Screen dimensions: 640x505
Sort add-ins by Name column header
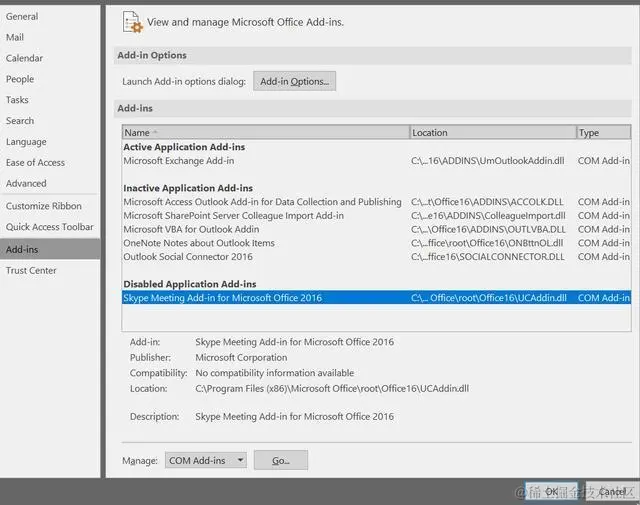pyautogui.click(x=266, y=133)
